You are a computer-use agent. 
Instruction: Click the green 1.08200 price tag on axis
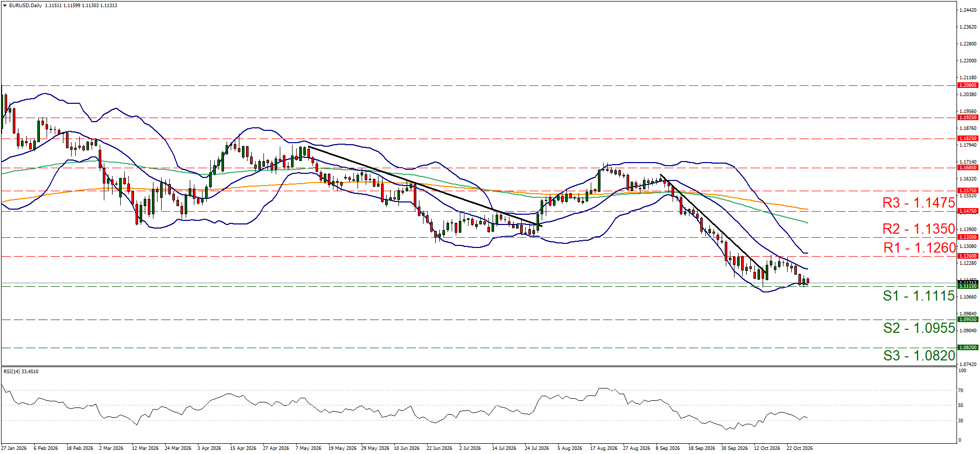click(968, 348)
